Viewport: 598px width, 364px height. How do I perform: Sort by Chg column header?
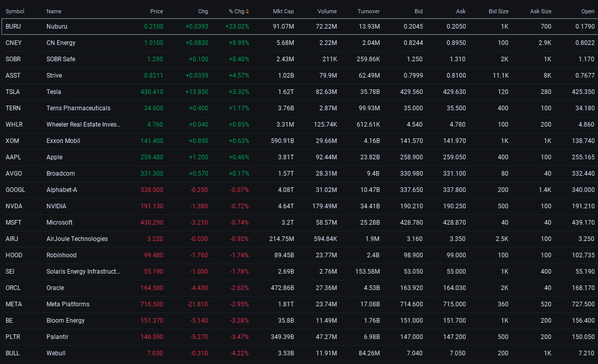(x=203, y=11)
